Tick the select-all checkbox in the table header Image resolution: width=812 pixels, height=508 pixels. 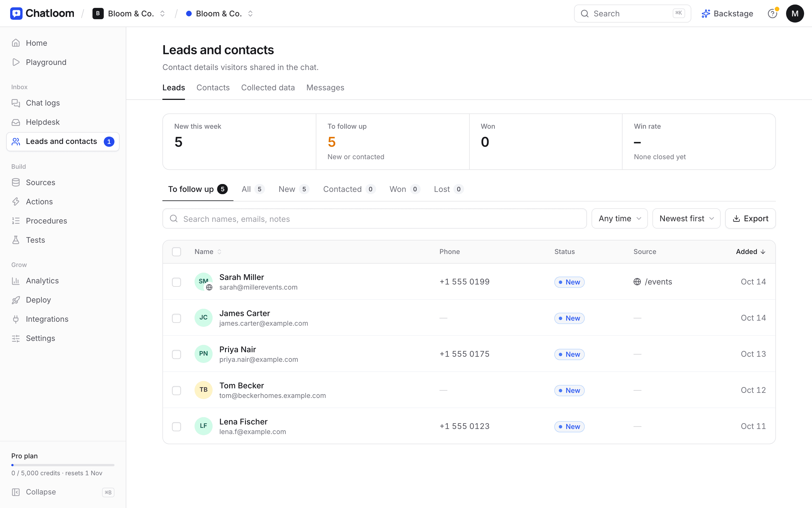coord(176,252)
